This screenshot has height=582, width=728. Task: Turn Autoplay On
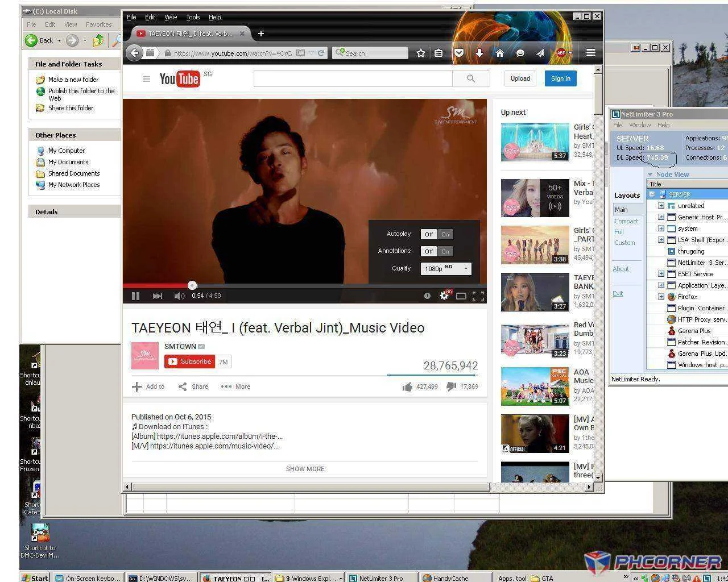[445, 234]
